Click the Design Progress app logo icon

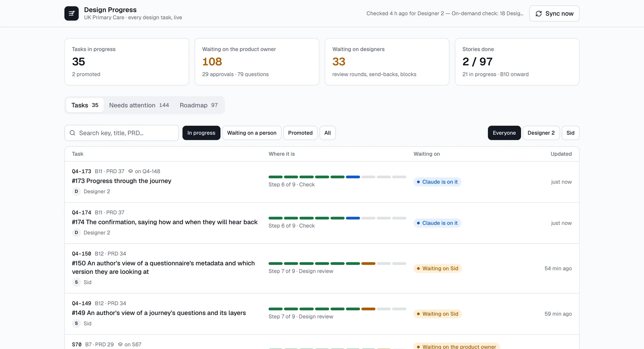72,14
